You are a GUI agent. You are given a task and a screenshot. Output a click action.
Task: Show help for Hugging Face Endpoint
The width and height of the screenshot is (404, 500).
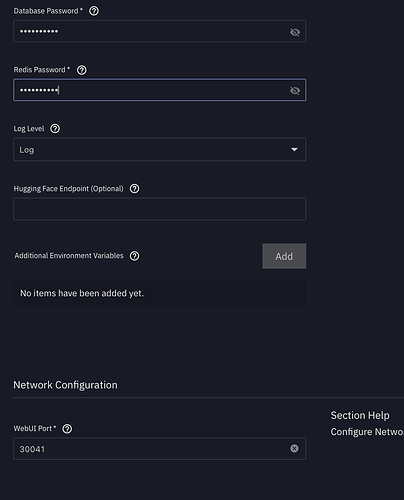[x=134, y=189]
